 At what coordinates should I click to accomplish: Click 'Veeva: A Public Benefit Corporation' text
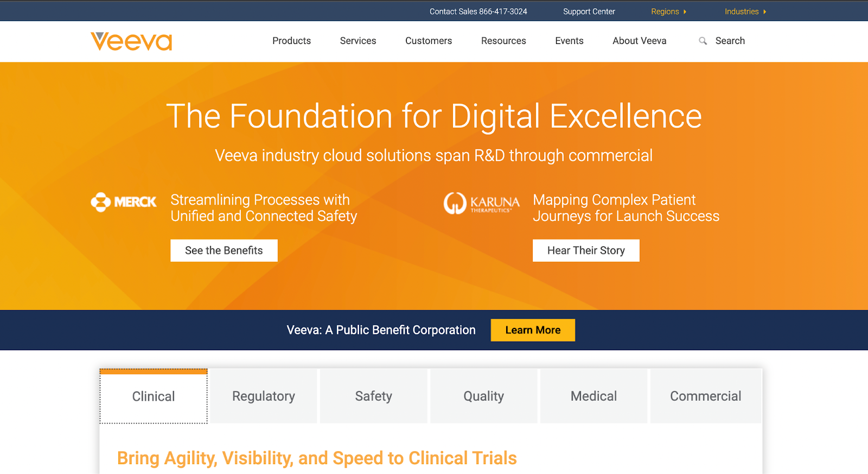381,330
